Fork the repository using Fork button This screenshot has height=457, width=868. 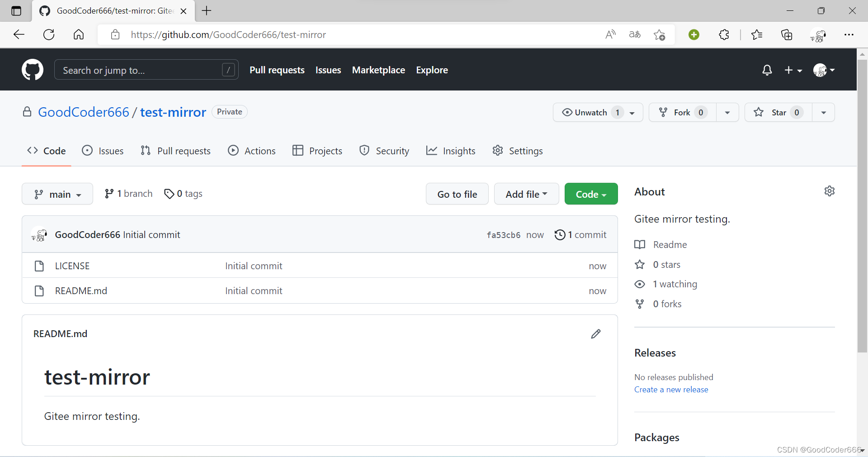[x=683, y=113]
